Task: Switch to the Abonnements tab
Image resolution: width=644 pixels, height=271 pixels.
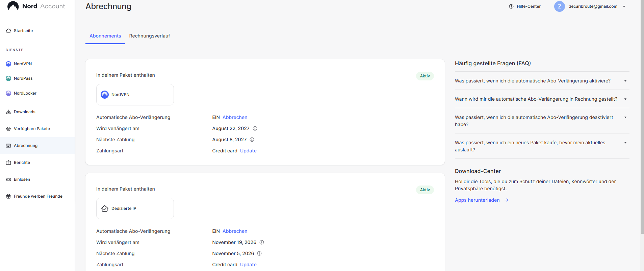Action: pyautogui.click(x=105, y=36)
